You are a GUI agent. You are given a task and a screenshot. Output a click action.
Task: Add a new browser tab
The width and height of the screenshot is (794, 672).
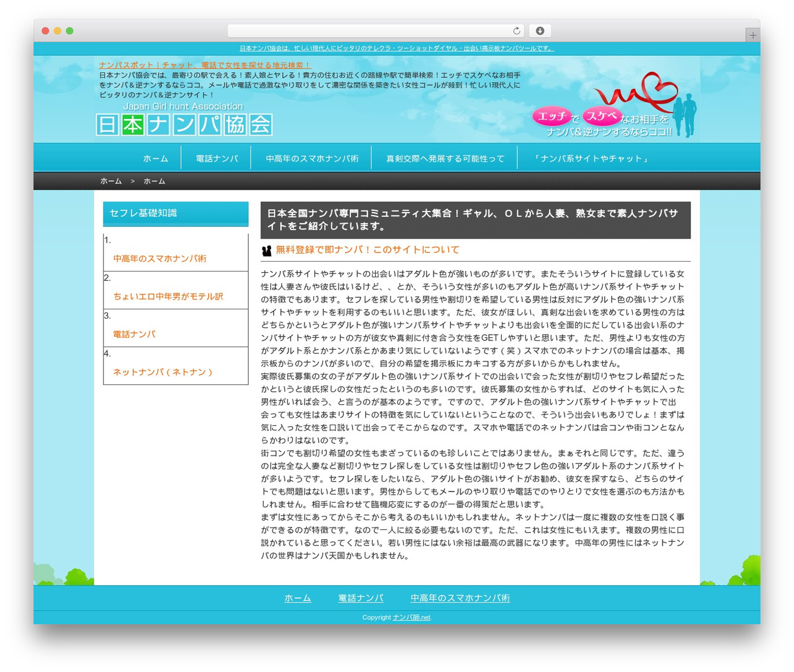click(x=752, y=35)
